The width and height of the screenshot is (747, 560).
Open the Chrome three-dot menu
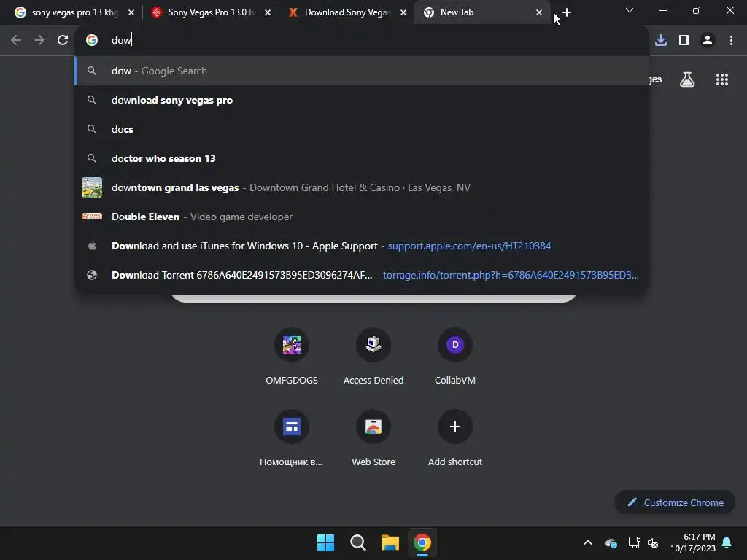pos(731,40)
